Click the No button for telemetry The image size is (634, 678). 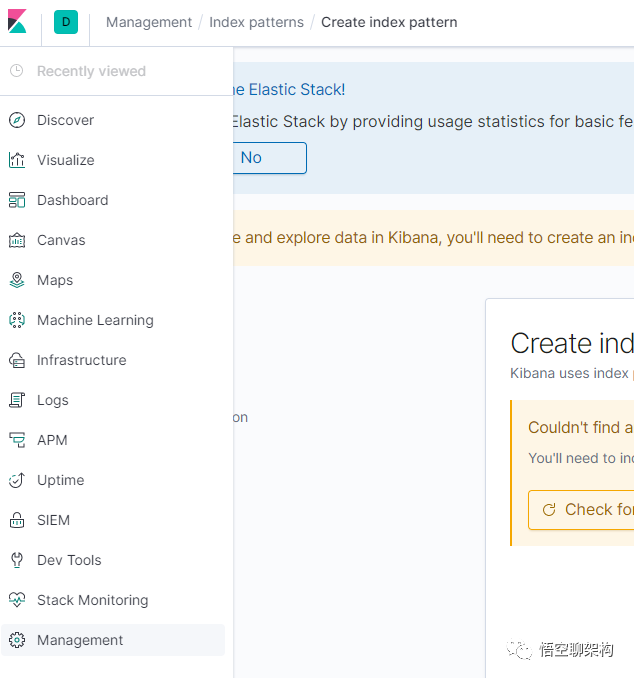point(269,158)
